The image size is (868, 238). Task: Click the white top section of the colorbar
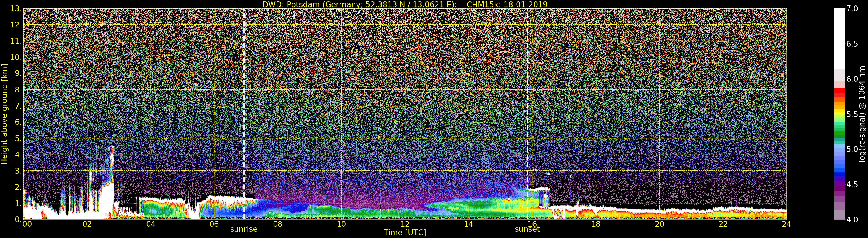[839, 39]
